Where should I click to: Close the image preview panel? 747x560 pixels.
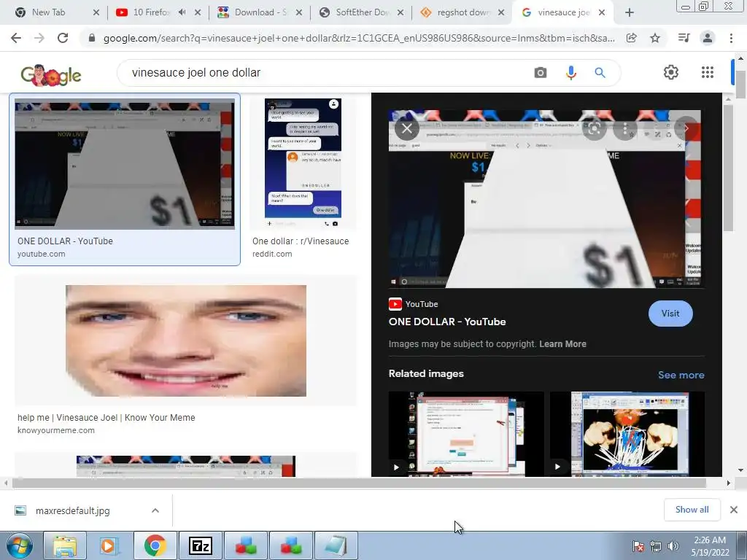[x=407, y=128]
